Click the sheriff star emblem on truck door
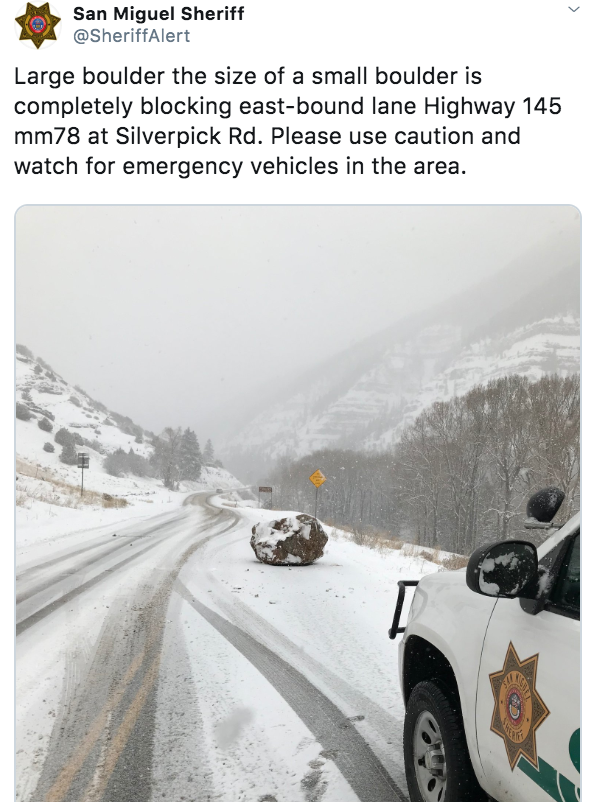 pos(518,706)
